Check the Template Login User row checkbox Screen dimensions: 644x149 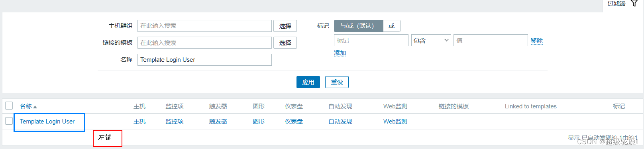click(9, 121)
